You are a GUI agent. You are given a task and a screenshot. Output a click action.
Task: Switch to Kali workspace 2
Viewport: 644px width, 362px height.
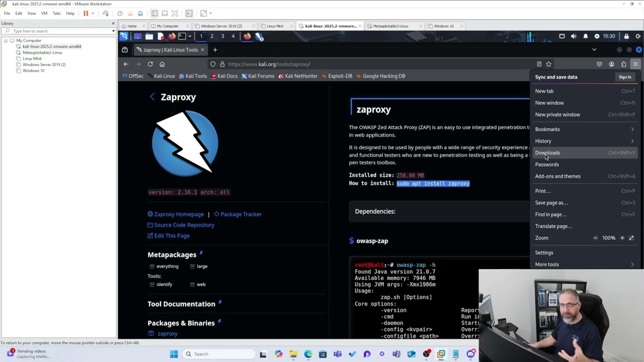coord(212,36)
